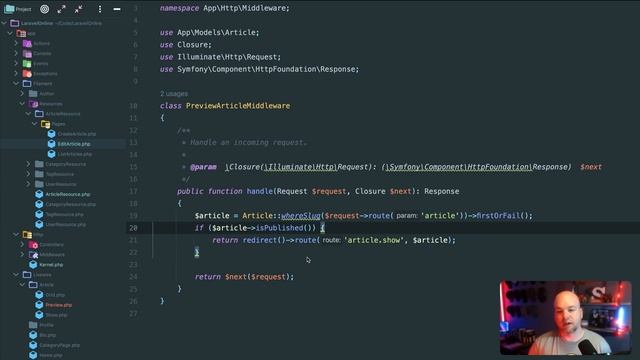This screenshot has height=360, width=640.
Task: Click the whereSlug method call
Action: pyautogui.click(x=300, y=216)
